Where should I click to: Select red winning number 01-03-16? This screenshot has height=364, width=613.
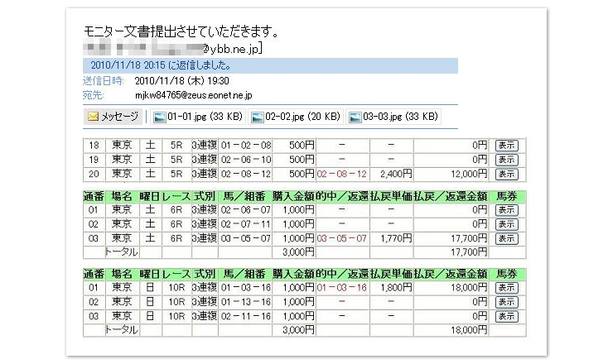point(340,288)
